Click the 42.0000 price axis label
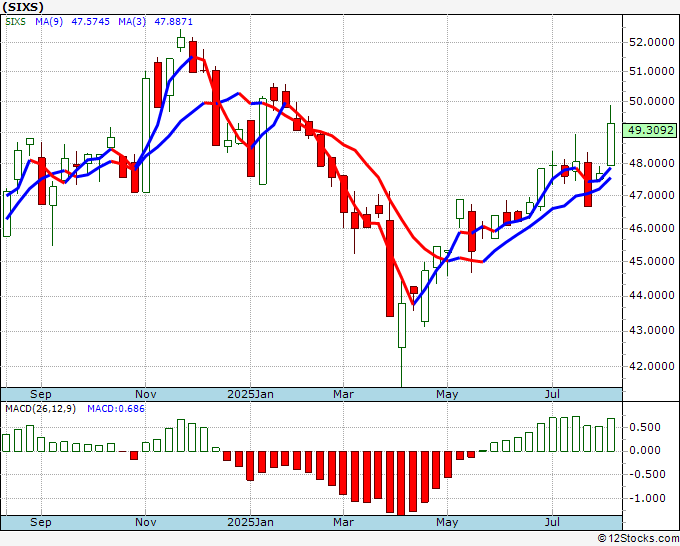680x546 pixels. 651,366
